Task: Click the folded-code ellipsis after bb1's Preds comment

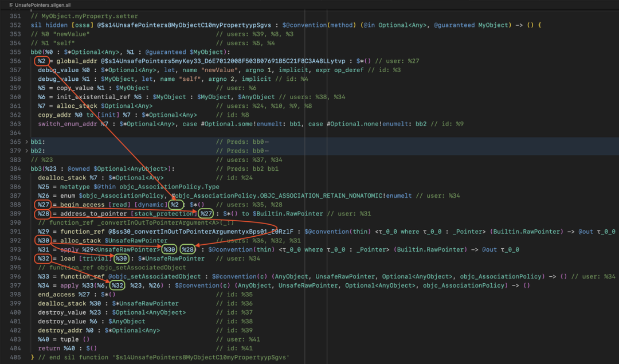Action: (x=267, y=142)
